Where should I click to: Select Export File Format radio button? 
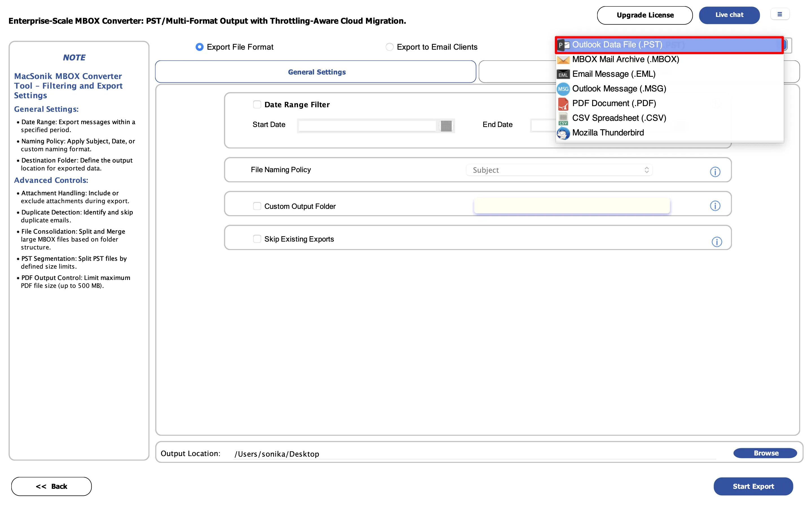(x=200, y=47)
